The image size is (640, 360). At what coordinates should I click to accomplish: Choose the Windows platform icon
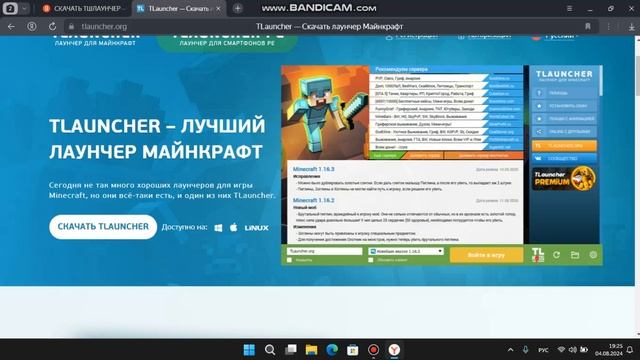tap(218, 228)
